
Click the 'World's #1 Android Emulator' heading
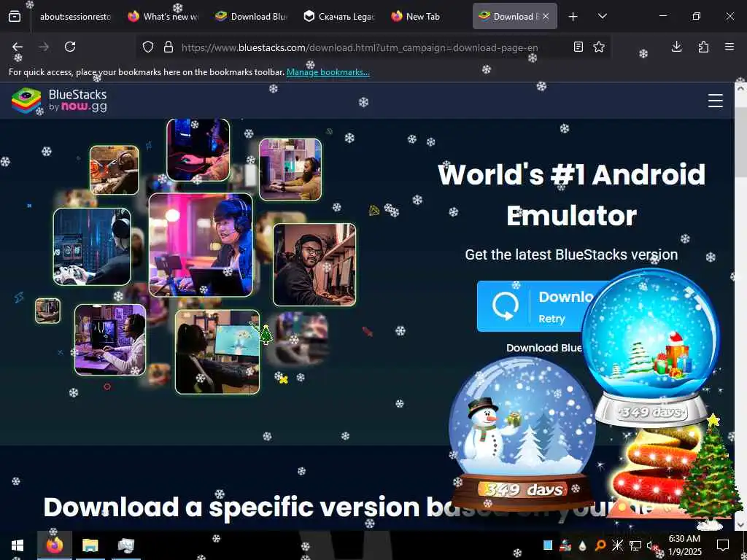pyautogui.click(x=571, y=195)
